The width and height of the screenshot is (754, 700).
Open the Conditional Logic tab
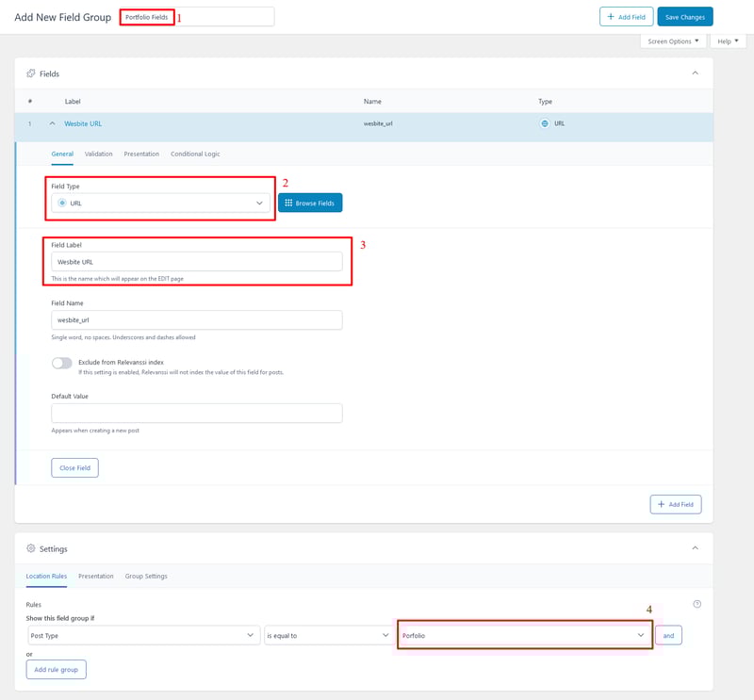[x=195, y=154]
